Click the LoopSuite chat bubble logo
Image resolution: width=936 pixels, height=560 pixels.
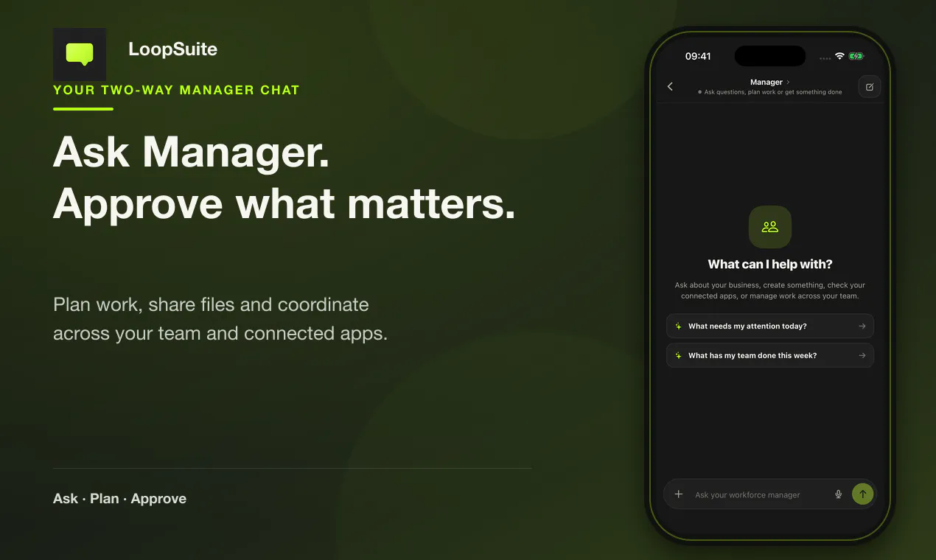80,55
